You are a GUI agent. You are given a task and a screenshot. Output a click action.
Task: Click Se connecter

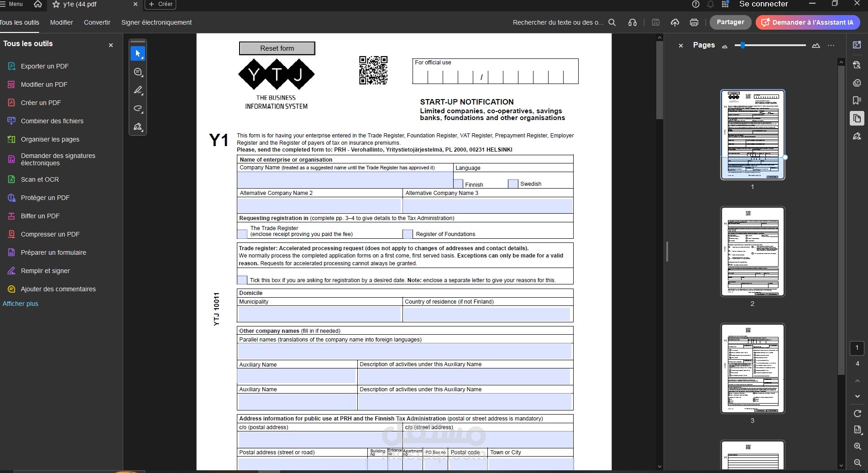(x=763, y=4)
